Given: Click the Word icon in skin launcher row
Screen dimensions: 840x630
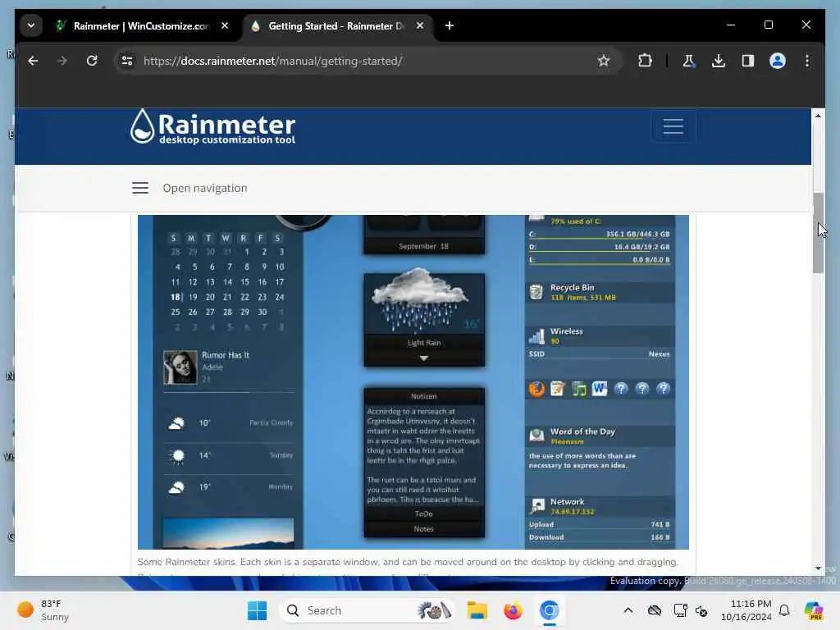Looking at the screenshot, I should 600,389.
